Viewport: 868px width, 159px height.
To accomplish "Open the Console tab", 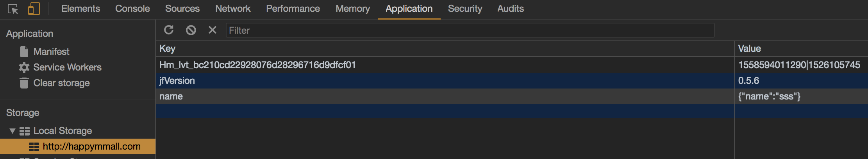I will tap(132, 9).
